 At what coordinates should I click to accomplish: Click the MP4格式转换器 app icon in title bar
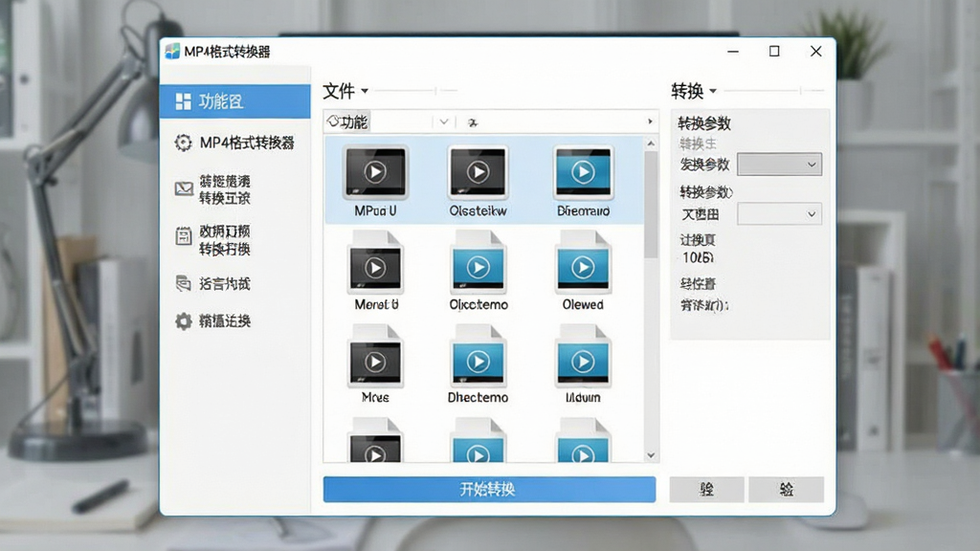[x=172, y=52]
